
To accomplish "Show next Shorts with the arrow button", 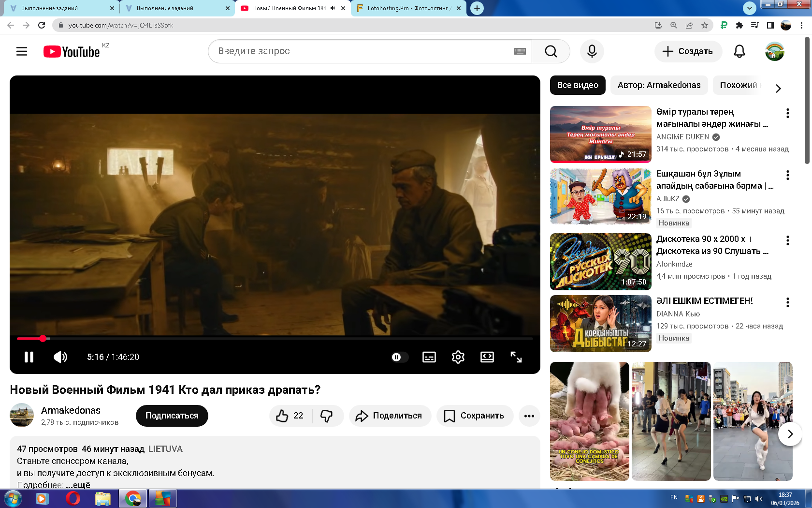I will point(790,434).
